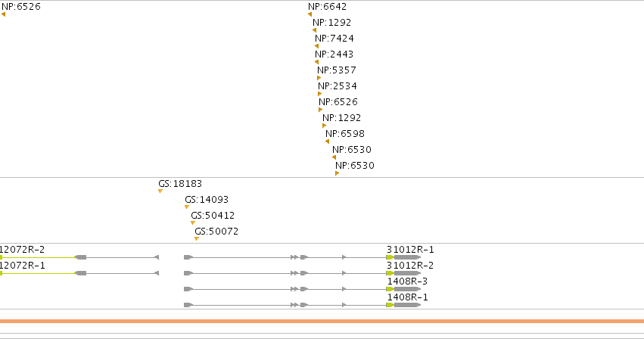
Task: Select the NP:6642 insertion triangle marker
Action: pyautogui.click(x=310, y=14)
